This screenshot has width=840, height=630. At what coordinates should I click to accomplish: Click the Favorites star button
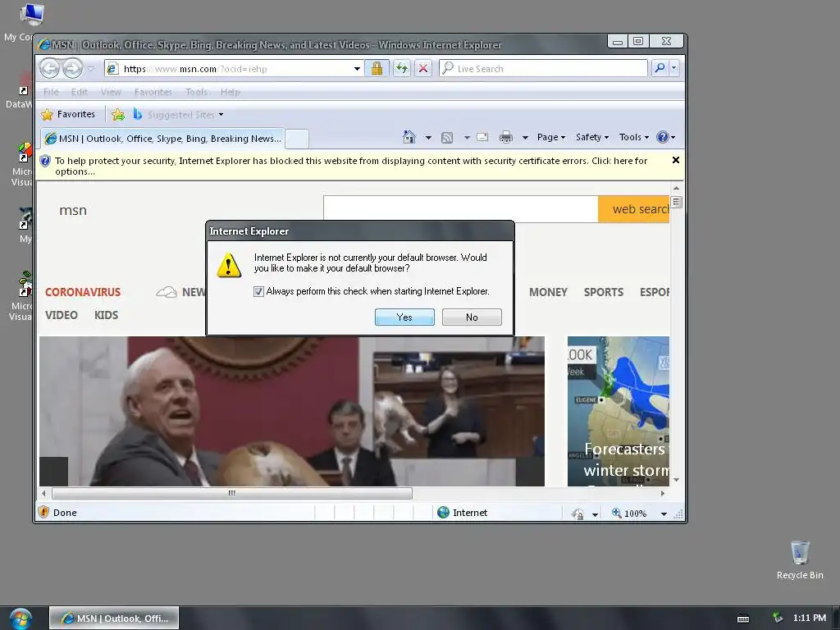click(x=68, y=114)
